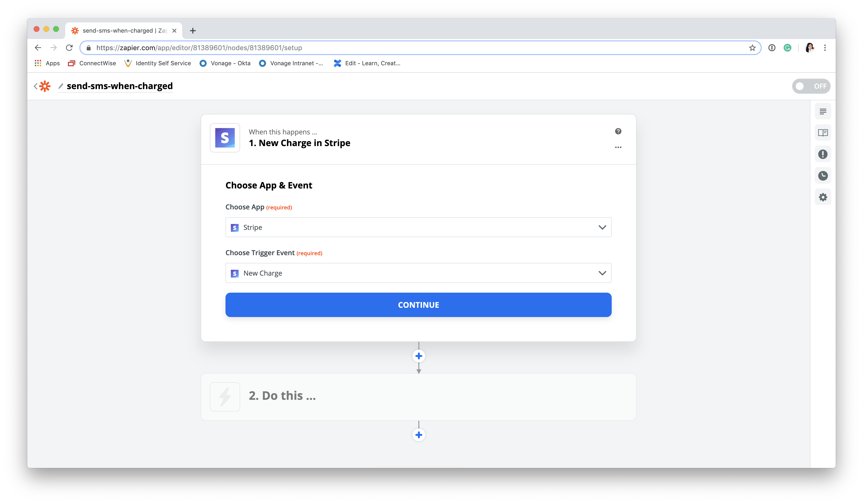The height and width of the screenshot is (504, 863).
Task: Click the When this happens ... text
Action: (282, 132)
